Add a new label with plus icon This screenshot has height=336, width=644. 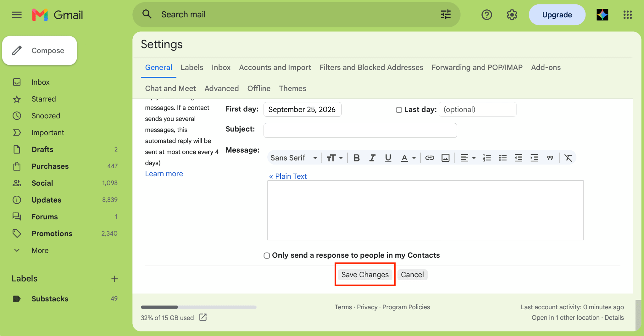click(x=114, y=279)
